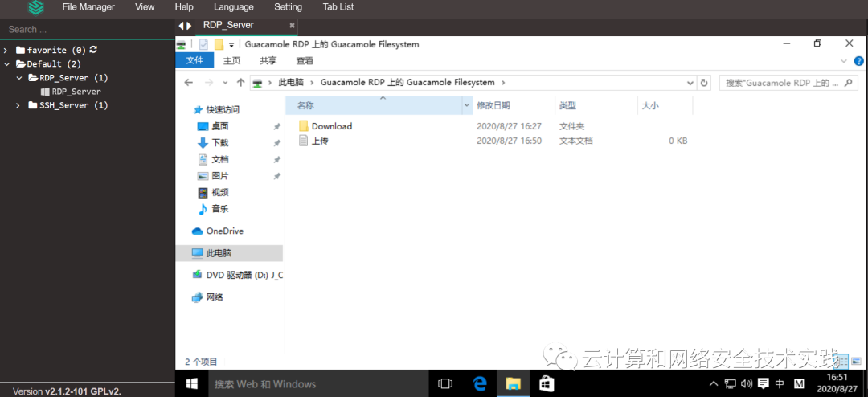This screenshot has width=868, height=397.
Task: Switch to the large icons view layout
Action: pos(856,362)
